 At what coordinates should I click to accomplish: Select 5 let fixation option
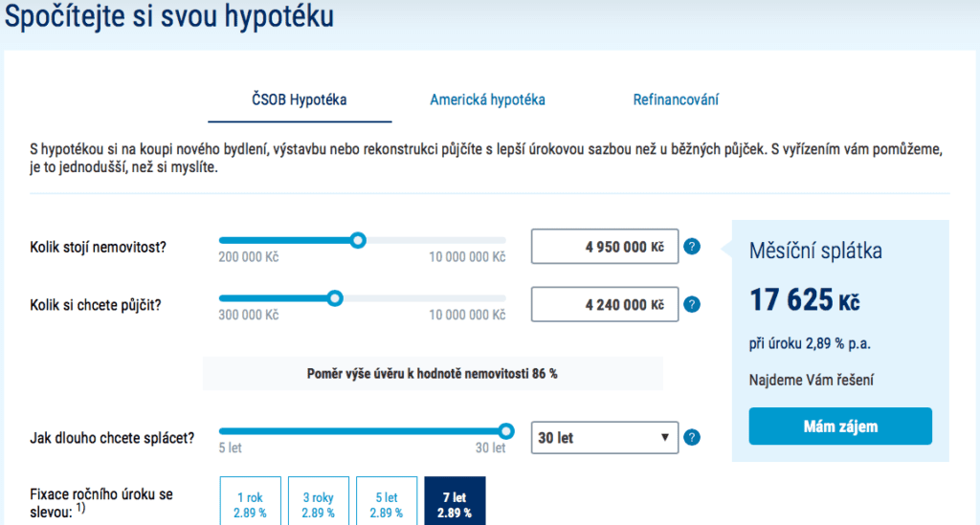pos(387,503)
